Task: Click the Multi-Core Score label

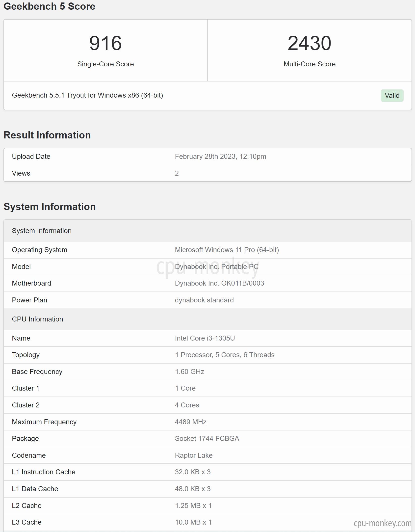Action: [310, 64]
